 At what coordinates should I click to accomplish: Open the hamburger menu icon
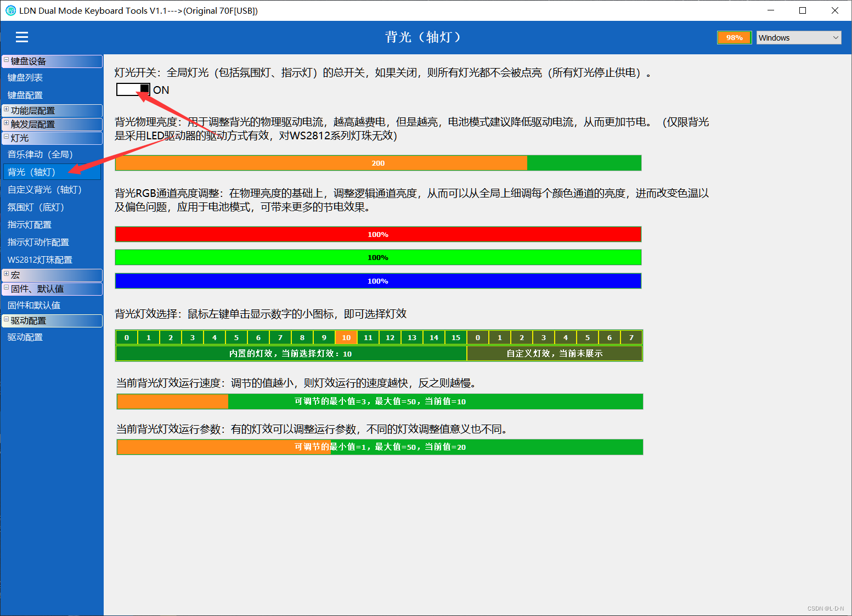click(x=22, y=37)
